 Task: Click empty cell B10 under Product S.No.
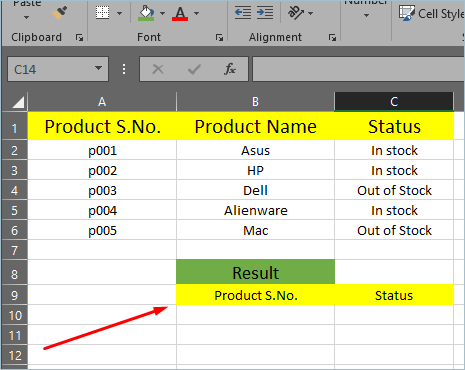tap(255, 315)
